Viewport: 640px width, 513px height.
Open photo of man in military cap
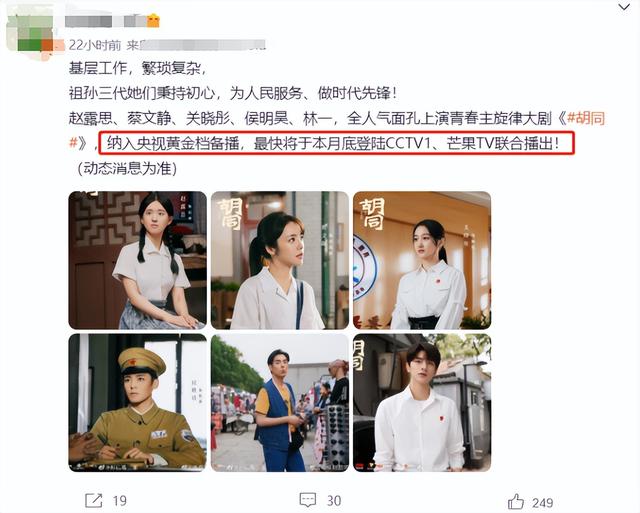tap(138, 402)
